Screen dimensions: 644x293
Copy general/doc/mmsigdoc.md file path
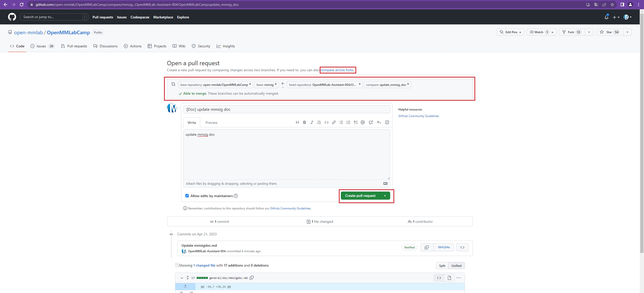pyautogui.click(x=252, y=278)
